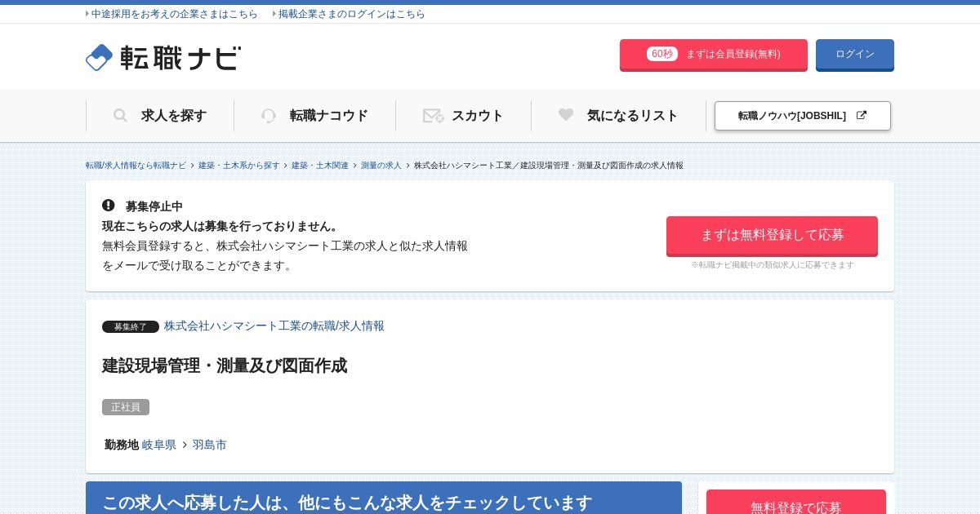Click the 募集停止中 heading text

click(x=154, y=206)
